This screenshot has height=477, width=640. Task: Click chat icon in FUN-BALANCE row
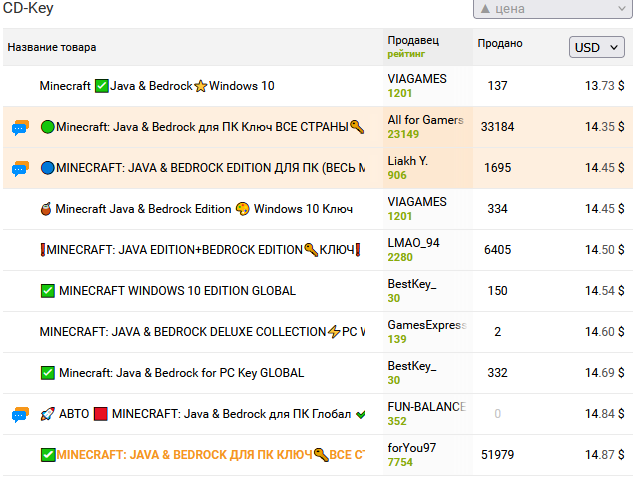tap(20, 415)
